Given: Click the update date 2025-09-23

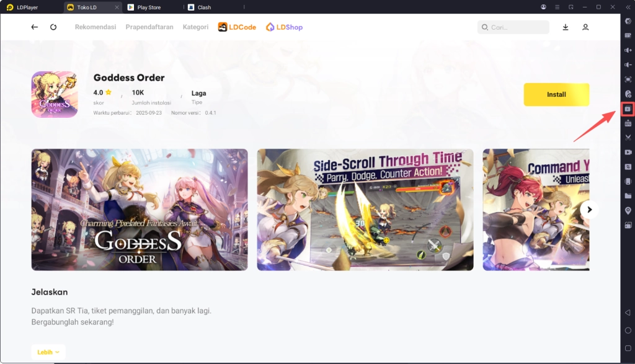Looking at the screenshot, I should click(x=149, y=113).
